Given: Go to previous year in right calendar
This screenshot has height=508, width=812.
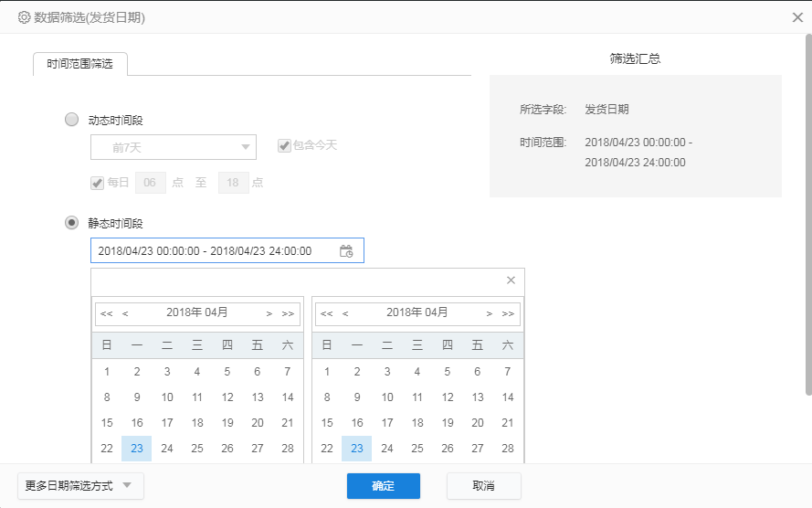Looking at the screenshot, I should click(x=327, y=313).
